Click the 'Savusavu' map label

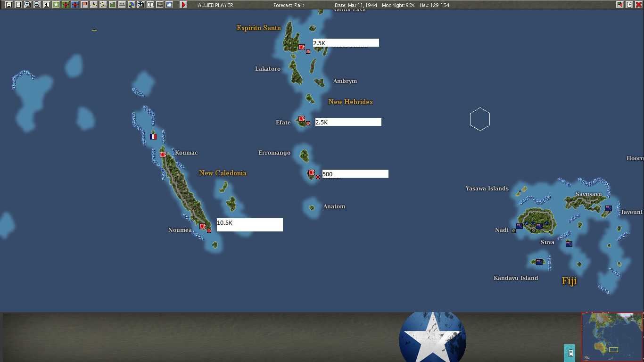589,194
